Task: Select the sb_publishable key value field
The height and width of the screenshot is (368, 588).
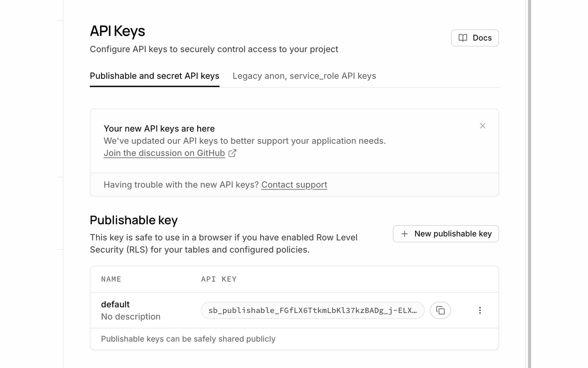Action: (313, 310)
